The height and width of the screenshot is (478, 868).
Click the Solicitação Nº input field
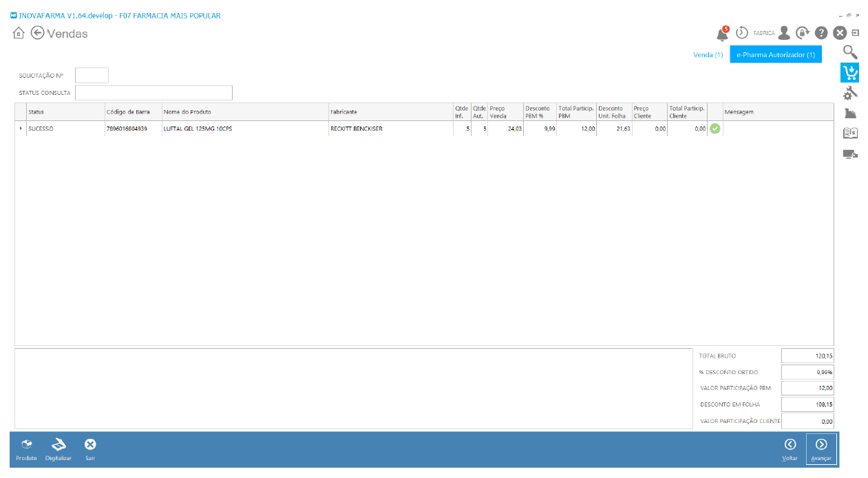92,76
